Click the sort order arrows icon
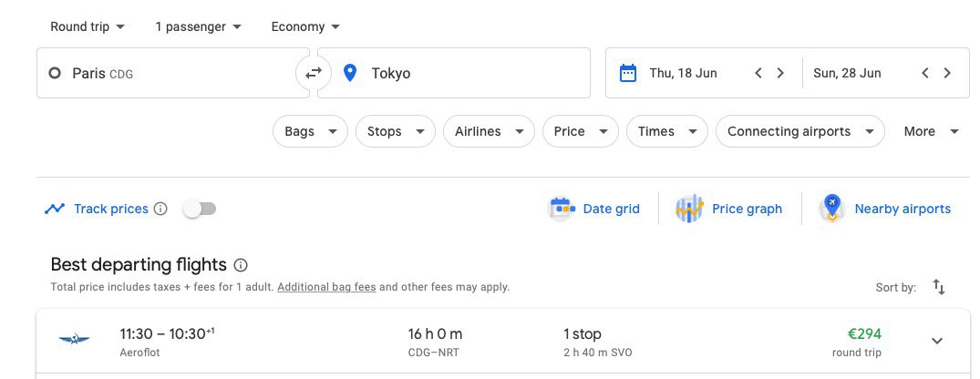 939,287
